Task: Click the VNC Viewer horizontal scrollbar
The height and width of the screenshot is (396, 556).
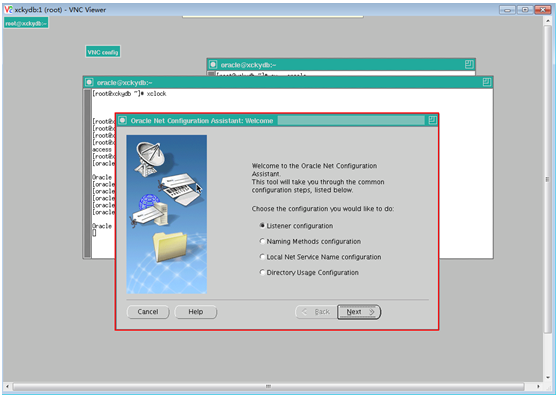Action: [x=268, y=386]
